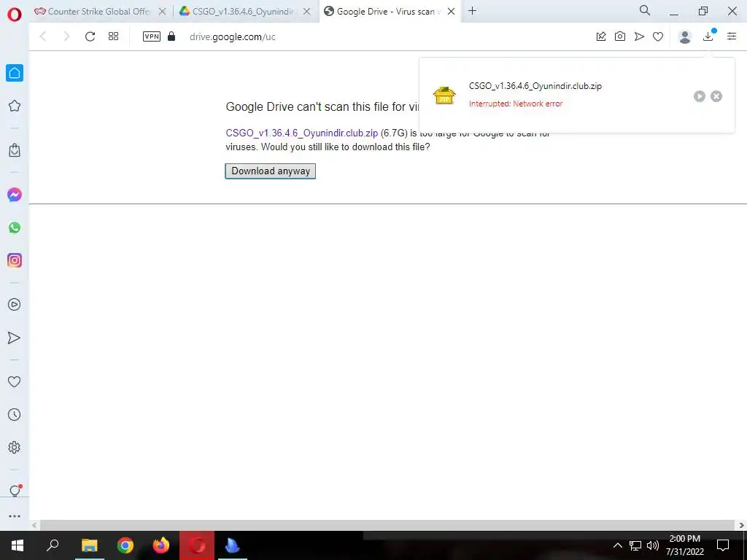
Task: Open the Speed Dial grid icon
Action: (x=113, y=36)
